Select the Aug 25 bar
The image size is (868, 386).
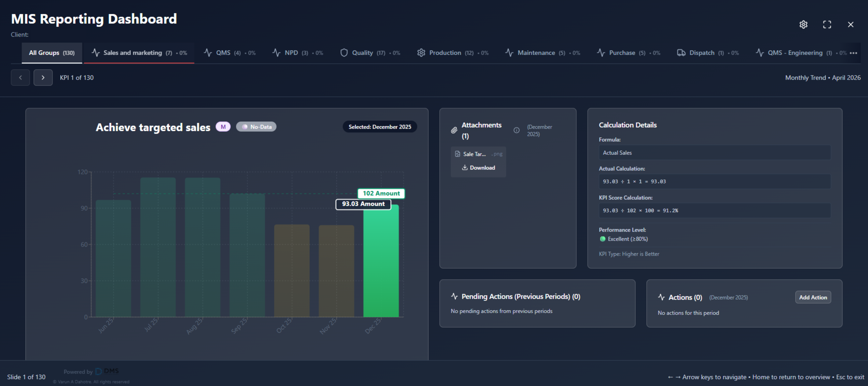(203, 247)
